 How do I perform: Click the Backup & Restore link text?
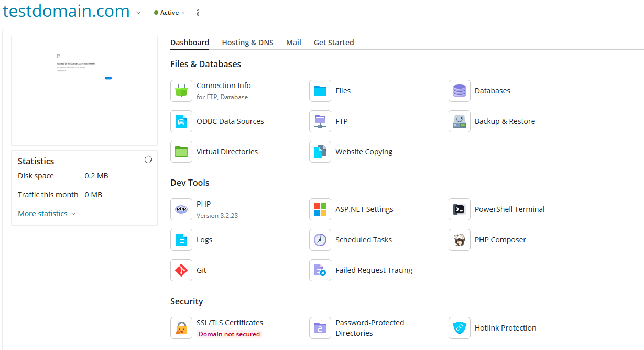[505, 121]
